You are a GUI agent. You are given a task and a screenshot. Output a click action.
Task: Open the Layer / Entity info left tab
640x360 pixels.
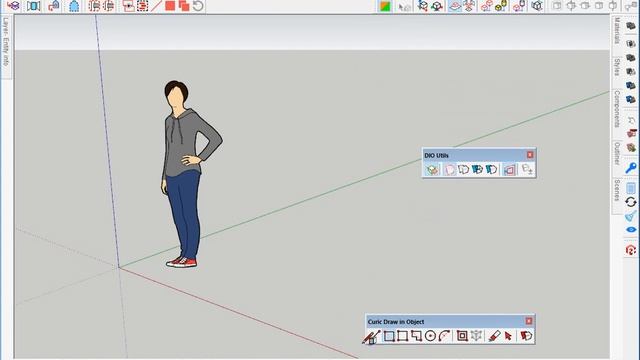pyautogui.click(x=6, y=42)
